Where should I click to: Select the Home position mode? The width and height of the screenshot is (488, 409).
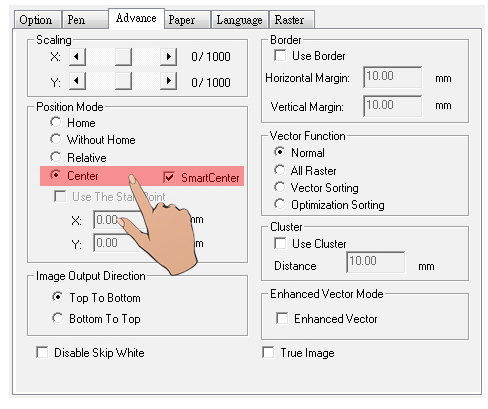point(56,122)
